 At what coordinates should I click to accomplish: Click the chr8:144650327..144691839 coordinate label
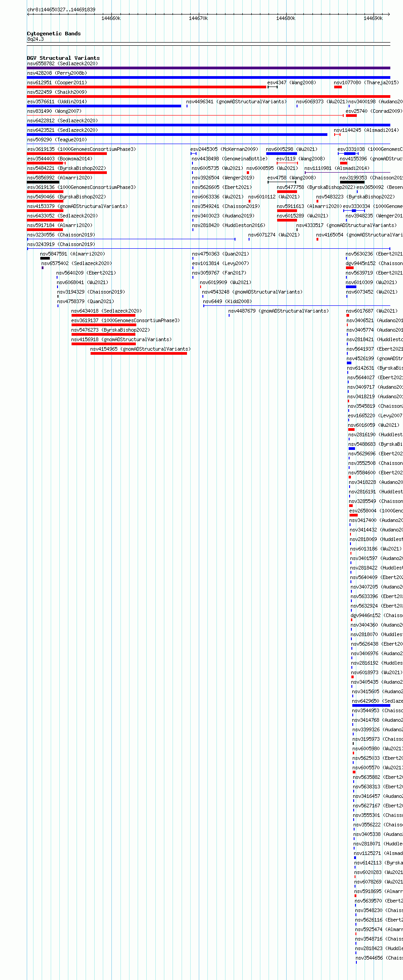pyautogui.click(x=61, y=10)
